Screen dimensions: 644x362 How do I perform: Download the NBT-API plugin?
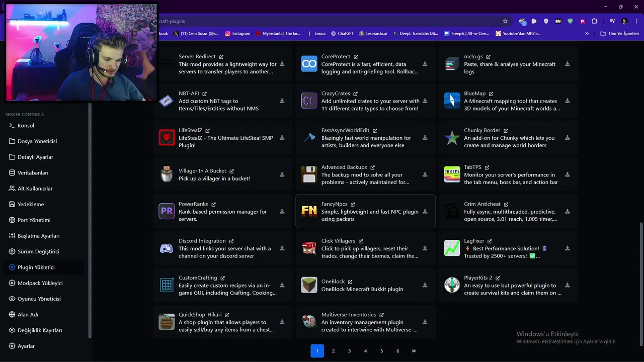coord(282,101)
